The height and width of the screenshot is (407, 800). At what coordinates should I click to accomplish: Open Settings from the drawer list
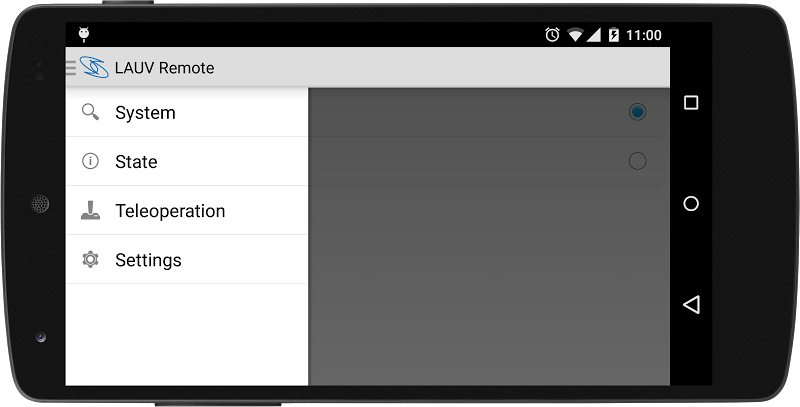(x=187, y=260)
